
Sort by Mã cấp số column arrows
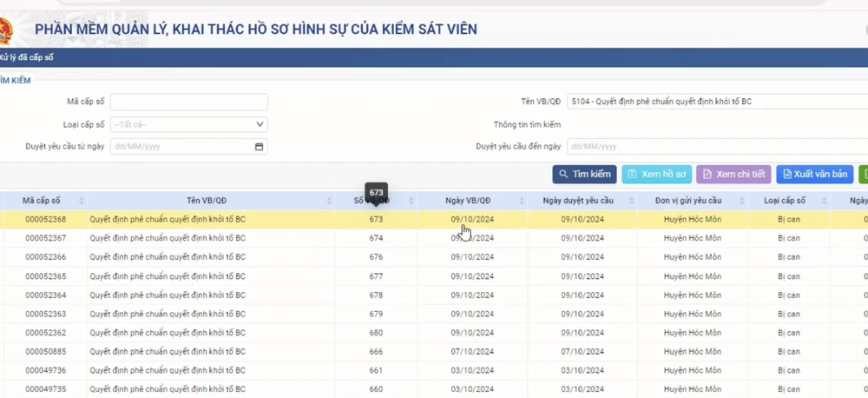pyautogui.click(x=82, y=201)
